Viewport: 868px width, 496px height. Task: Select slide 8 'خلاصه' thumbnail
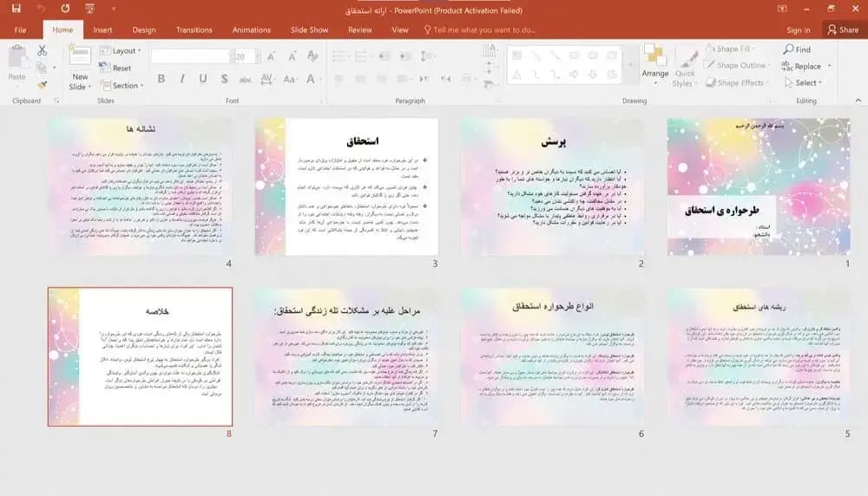(x=140, y=356)
